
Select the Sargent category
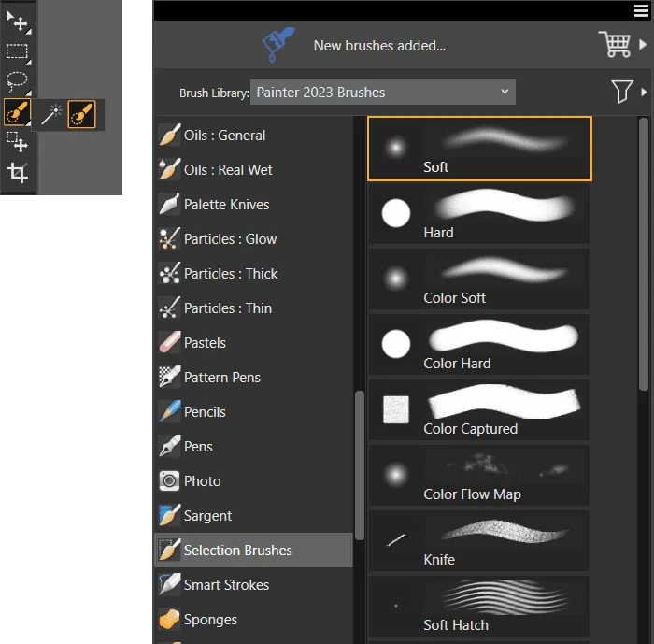click(x=254, y=516)
